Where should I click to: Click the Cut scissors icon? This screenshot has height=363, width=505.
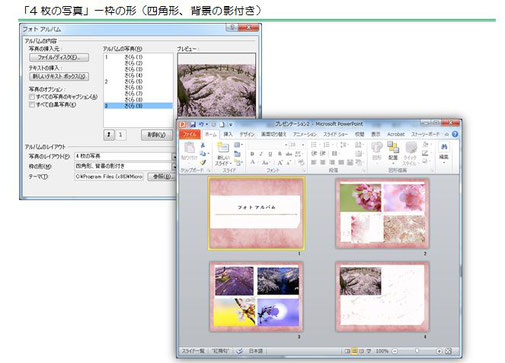tap(203, 145)
